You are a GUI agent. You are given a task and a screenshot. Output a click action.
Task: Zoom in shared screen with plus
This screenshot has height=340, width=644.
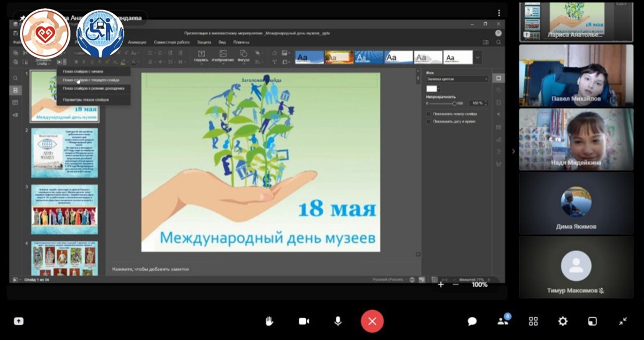tap(441, 284)
